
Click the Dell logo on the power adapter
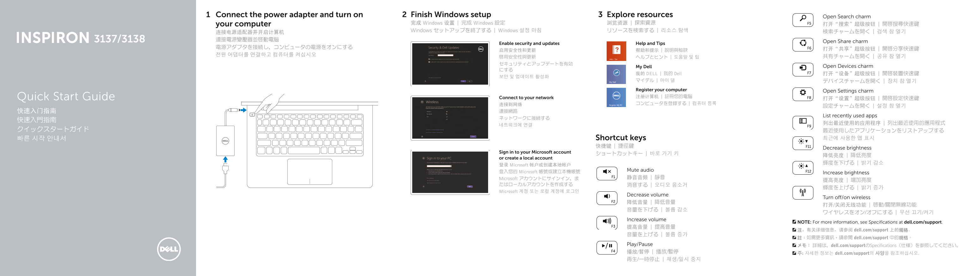click(225, 141)
